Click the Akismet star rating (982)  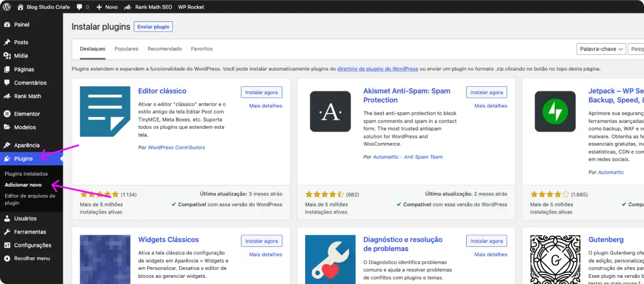pyautogui.click(x=324, y=194)
